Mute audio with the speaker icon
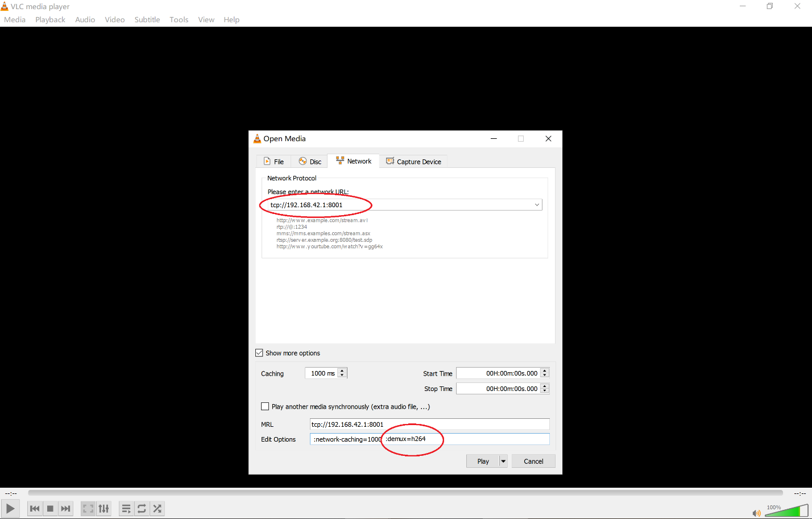 756,513
